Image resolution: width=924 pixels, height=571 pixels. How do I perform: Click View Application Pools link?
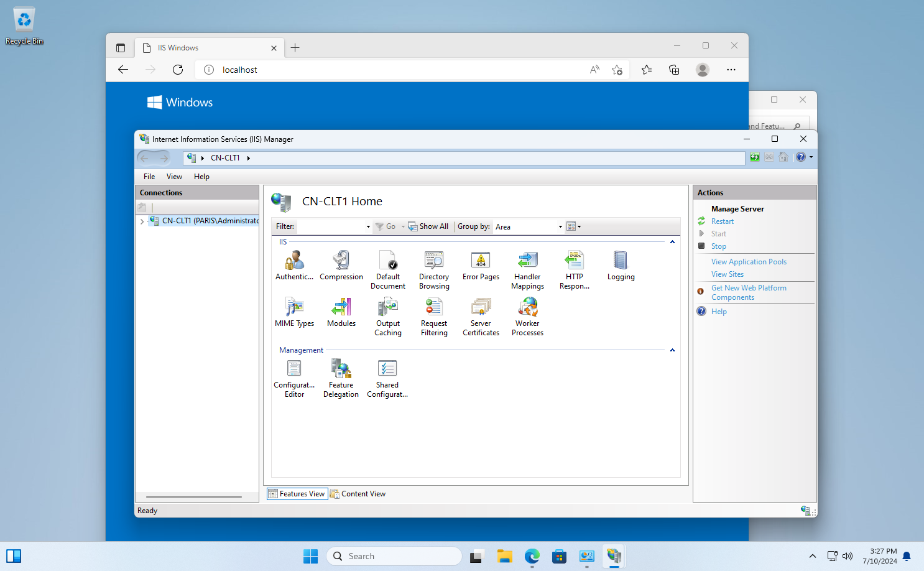point(749,262)
